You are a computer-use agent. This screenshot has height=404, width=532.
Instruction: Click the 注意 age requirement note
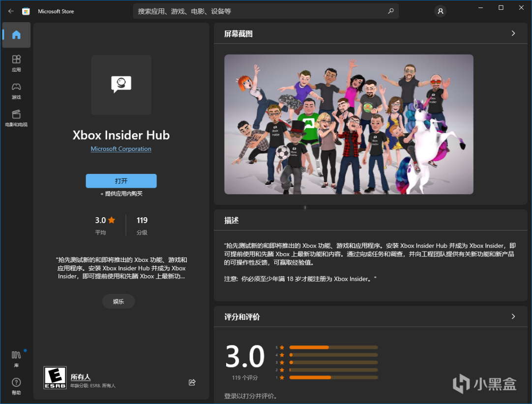300,279
